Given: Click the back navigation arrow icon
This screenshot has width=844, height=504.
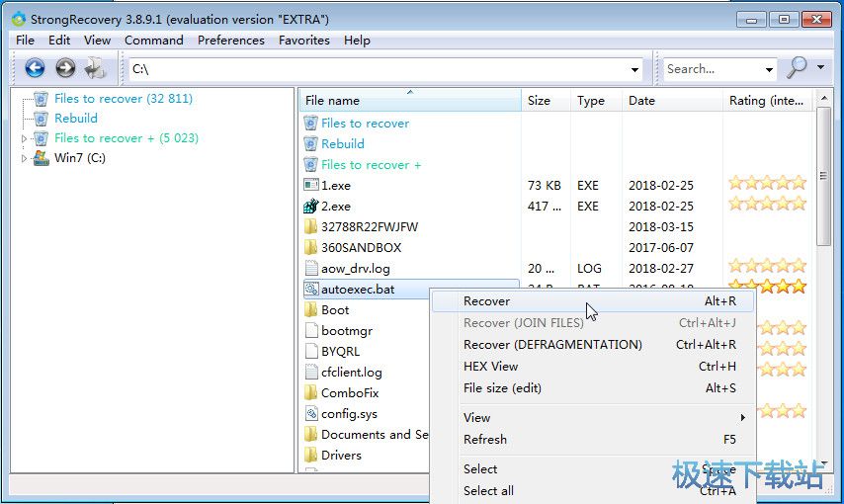Looking at the screenshot, I should tap(35, 68).
